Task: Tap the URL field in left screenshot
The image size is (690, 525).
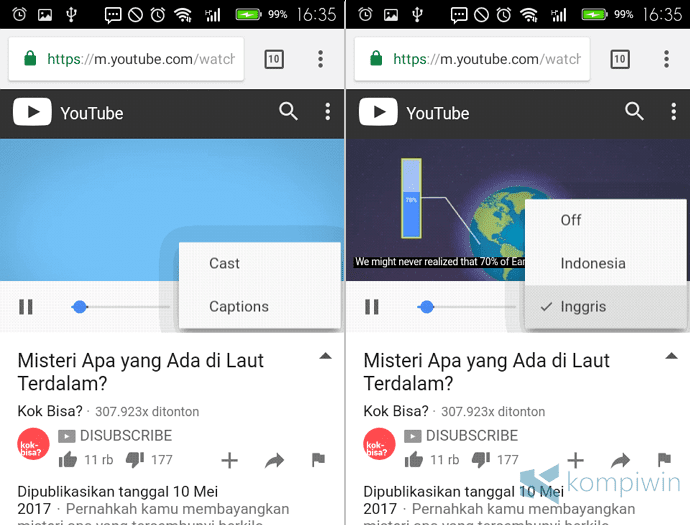Action: pos(126,59)
